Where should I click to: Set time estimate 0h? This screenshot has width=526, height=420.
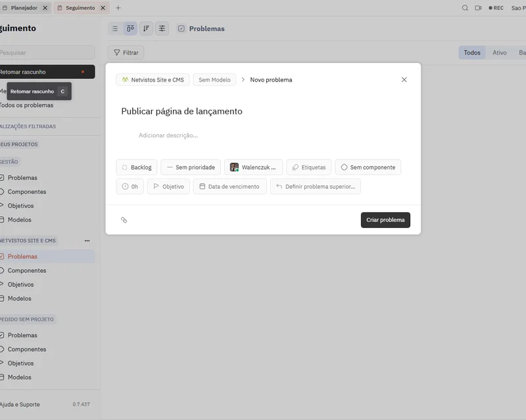130,187
